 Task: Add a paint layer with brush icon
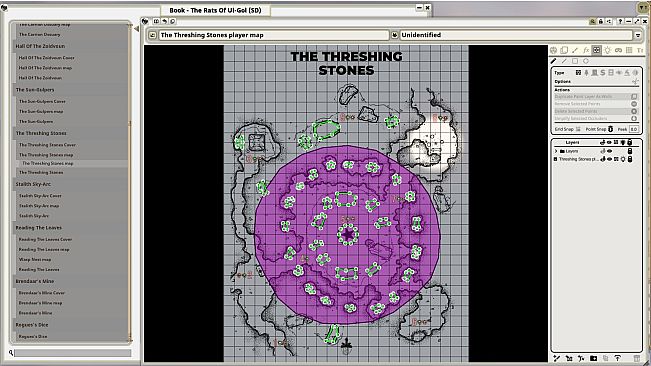click(556, 358)
